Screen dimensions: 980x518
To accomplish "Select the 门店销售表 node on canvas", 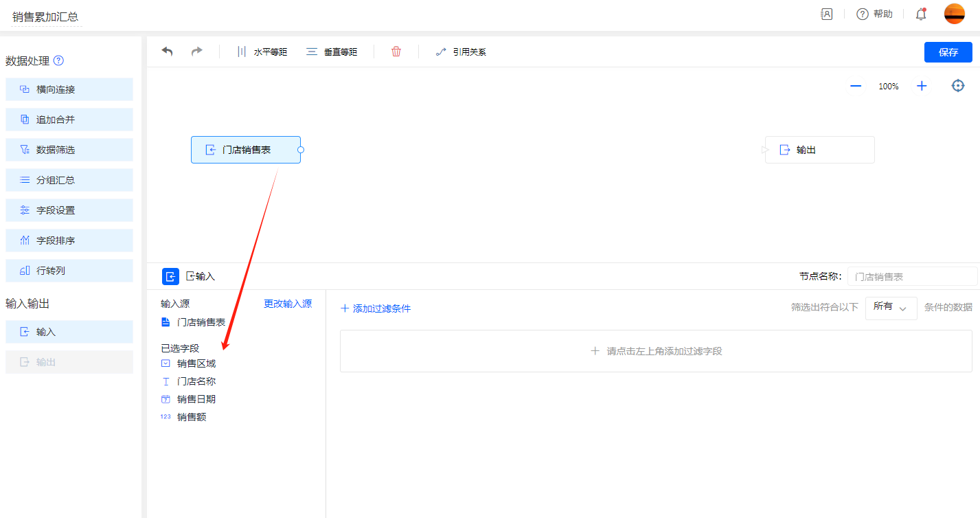I will [246, 150].
